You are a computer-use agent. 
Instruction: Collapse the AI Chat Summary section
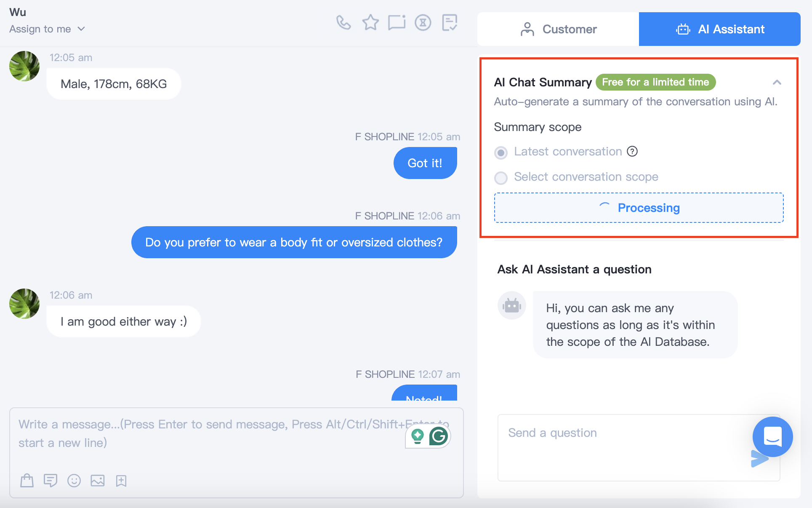pos(777,83)
